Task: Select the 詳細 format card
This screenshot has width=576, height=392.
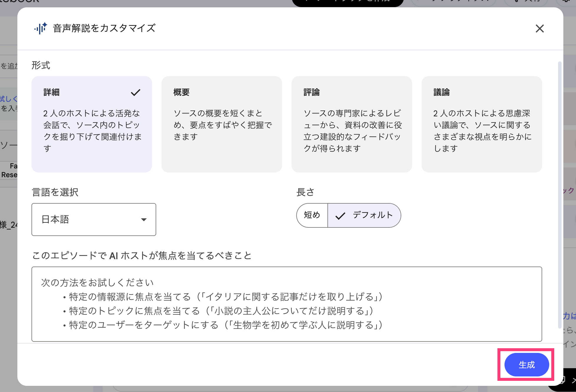Action: 91,124
